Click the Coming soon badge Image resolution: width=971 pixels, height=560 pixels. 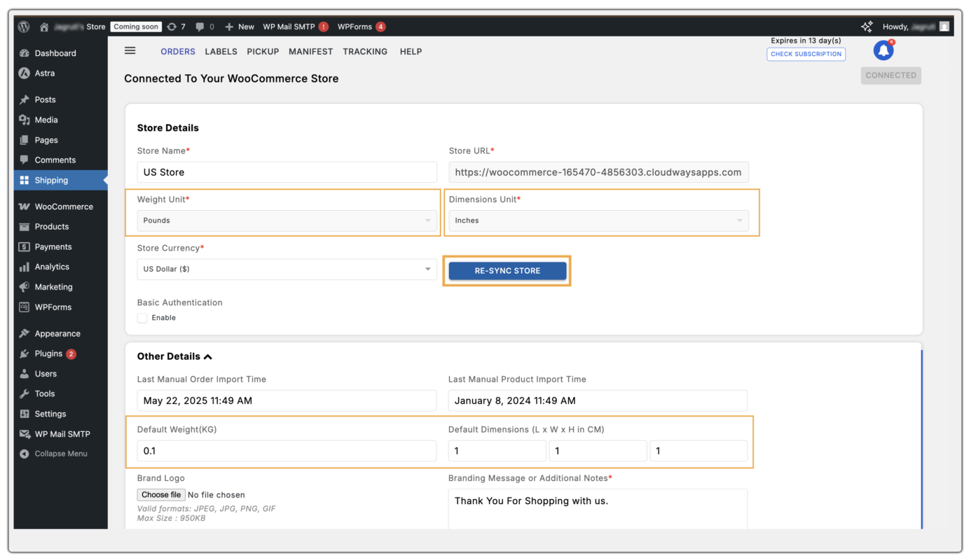coord(136,27)
